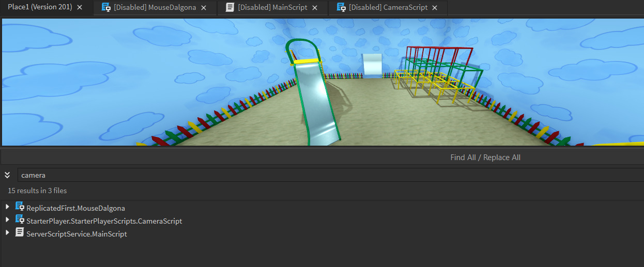Switch to the [Disabled] CameraScript tab

(x=388, y=8)
